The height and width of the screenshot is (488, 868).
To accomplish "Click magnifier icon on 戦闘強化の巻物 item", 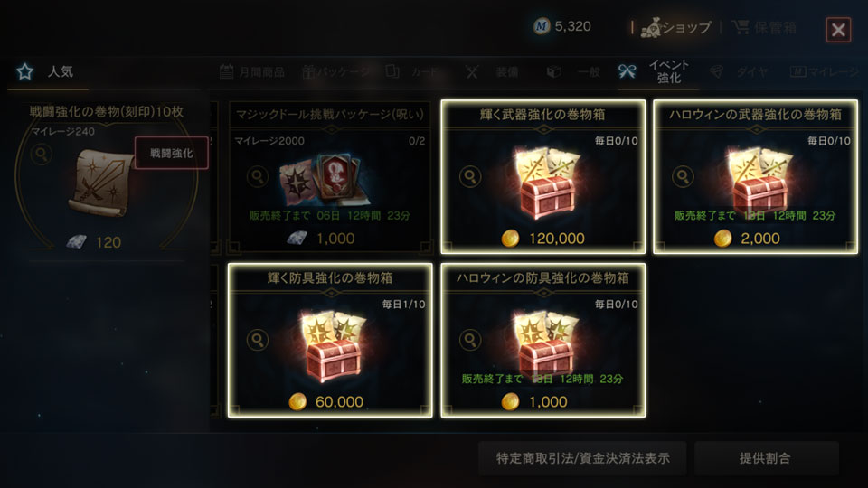I will pos(42,154).
